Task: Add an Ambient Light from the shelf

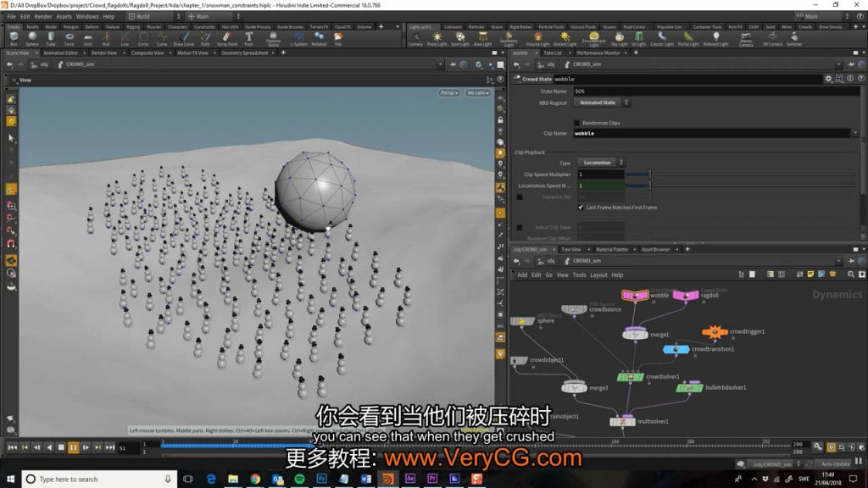Action: (715, 39)
